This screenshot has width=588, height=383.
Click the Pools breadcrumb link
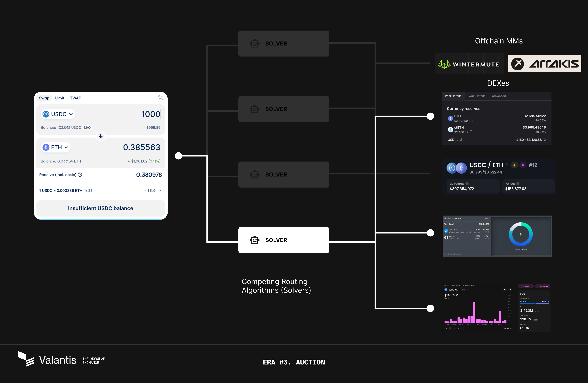[x=453, y=285]
